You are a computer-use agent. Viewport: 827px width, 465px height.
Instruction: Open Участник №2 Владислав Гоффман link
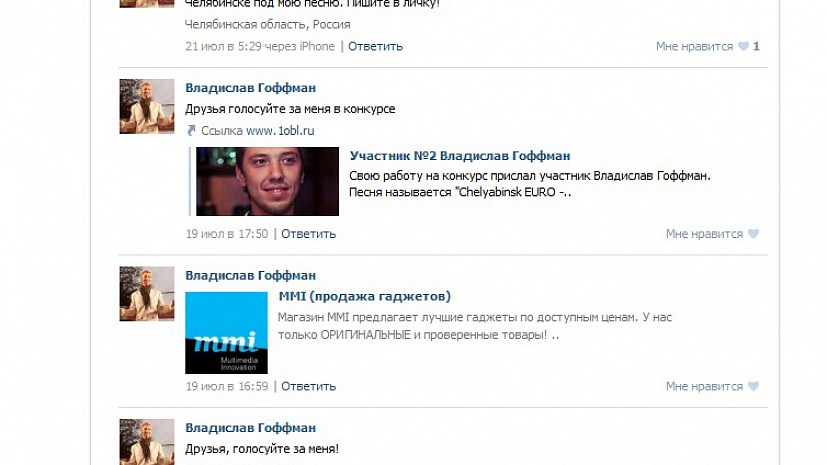(459, 156)
